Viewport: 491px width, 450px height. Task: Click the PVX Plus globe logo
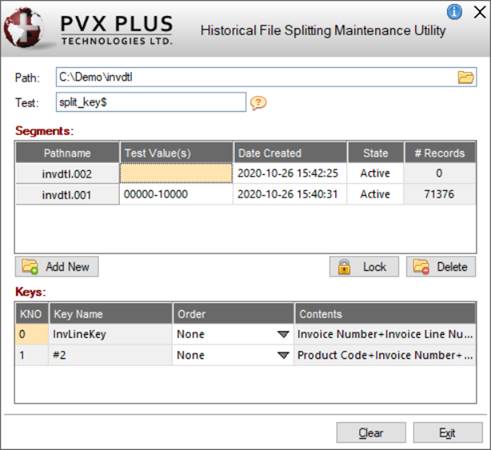click(x=23, y=28)
